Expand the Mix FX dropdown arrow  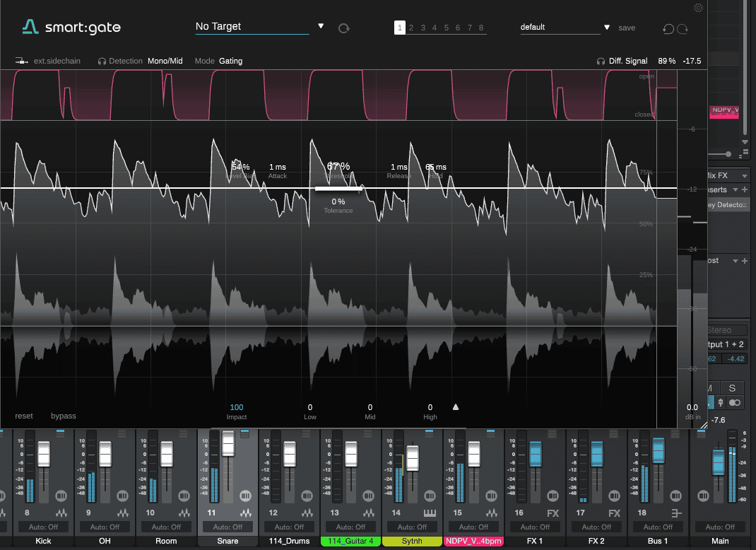click(745, 175)
